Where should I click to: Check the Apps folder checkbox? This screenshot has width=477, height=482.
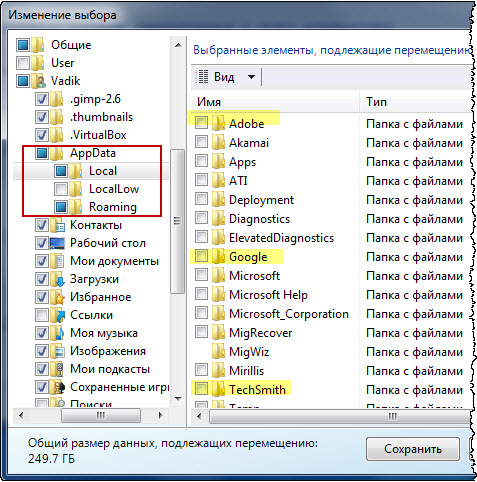(x=201, y=161)
